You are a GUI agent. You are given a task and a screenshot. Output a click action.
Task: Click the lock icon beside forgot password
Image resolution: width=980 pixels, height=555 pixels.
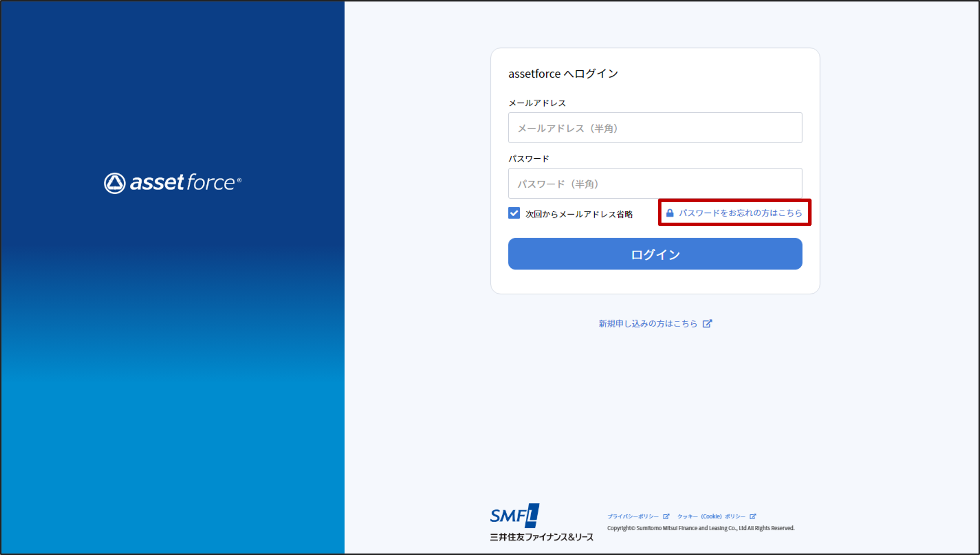(669, 213)
